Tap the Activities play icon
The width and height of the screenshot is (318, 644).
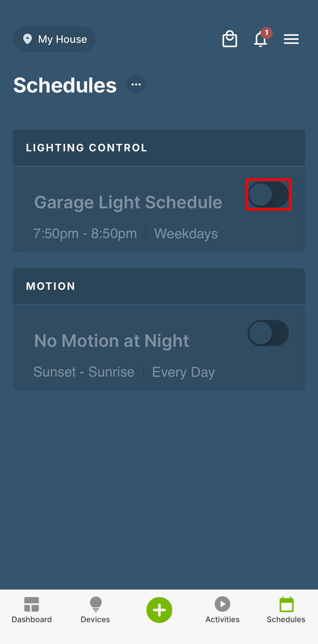[222, 604]
